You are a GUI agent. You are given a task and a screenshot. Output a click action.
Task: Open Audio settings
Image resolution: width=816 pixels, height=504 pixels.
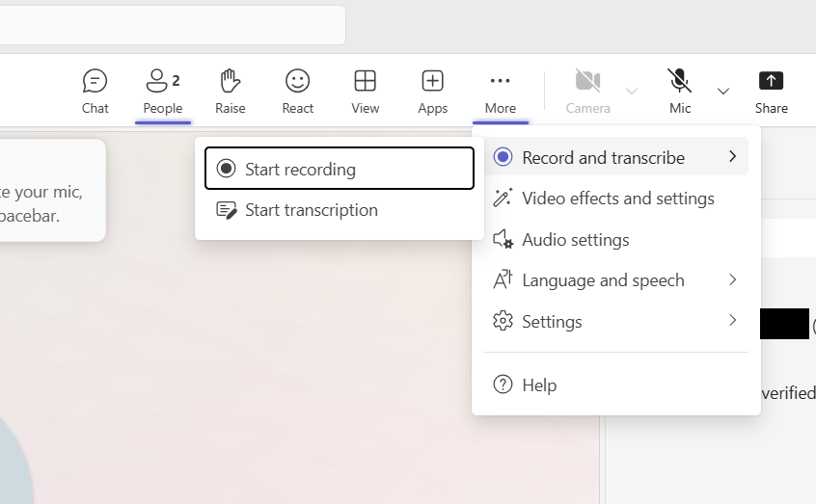click(x=575, y=240)
